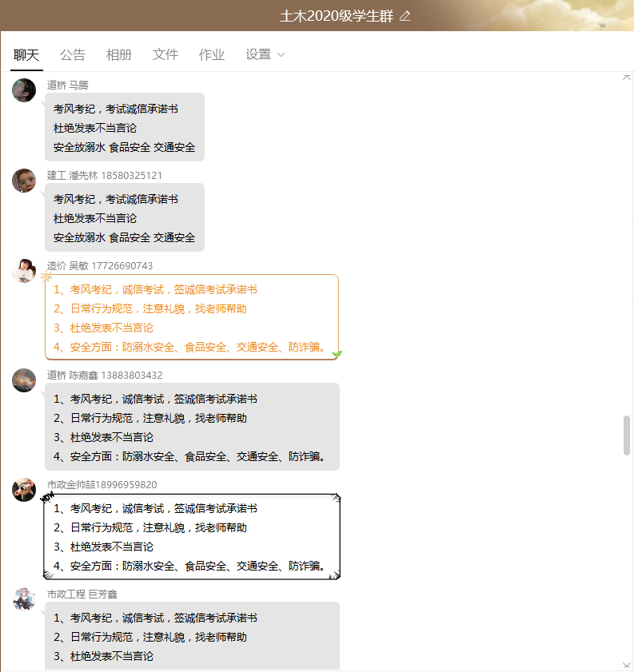Screen dimensions: 634x672
Task: Open the 作业 tab
Action: pyautogui.click(x=211, y=55)
